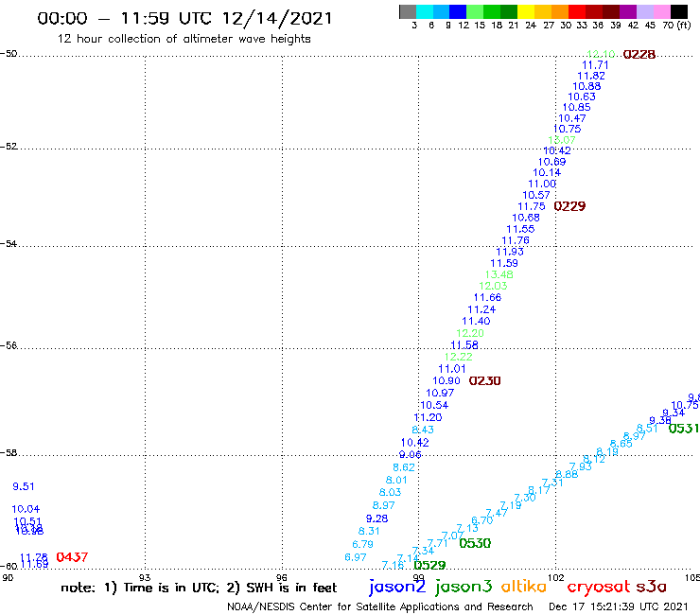The width and height of the screenshot is (700, 615).
Task: Click wave height value 8.62
Action: [x=404, y=467]
